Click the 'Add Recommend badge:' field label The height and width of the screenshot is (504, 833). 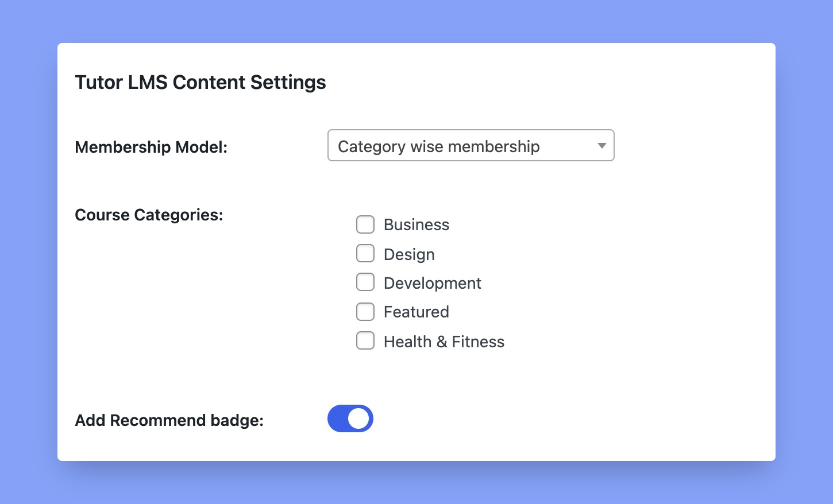169,420
